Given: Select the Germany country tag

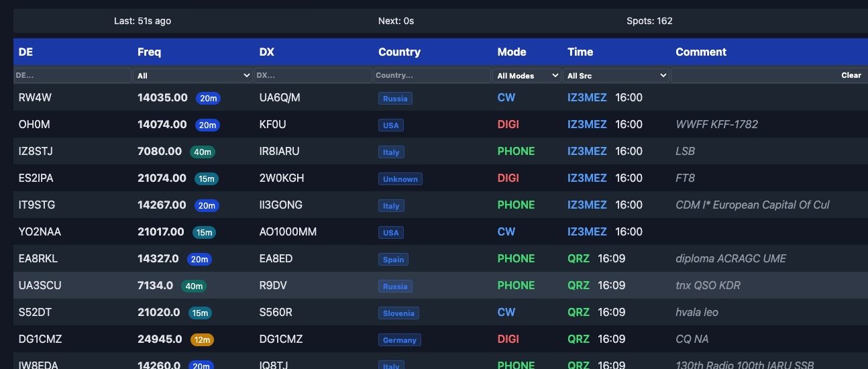Looking at the screenshot, I should [x=400, y=340].
